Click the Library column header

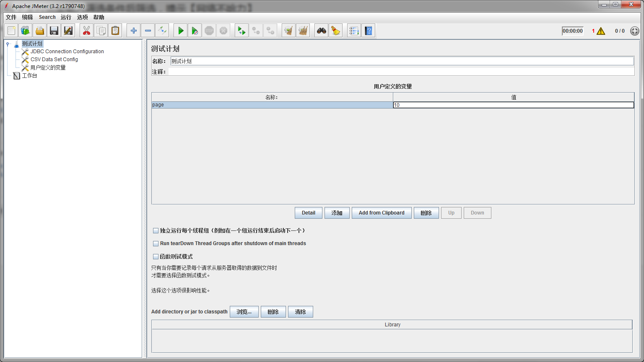(392, 325)
